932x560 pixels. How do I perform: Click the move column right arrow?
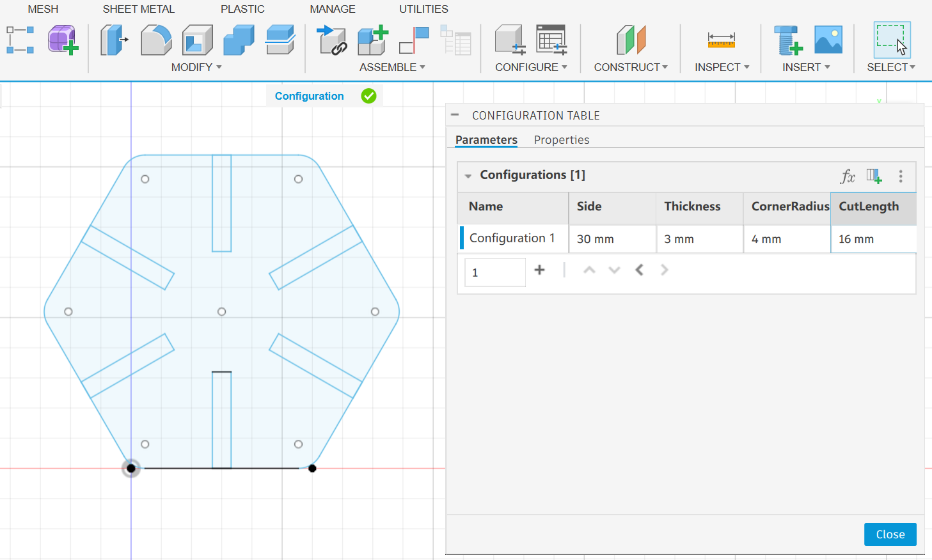(664, 270)
